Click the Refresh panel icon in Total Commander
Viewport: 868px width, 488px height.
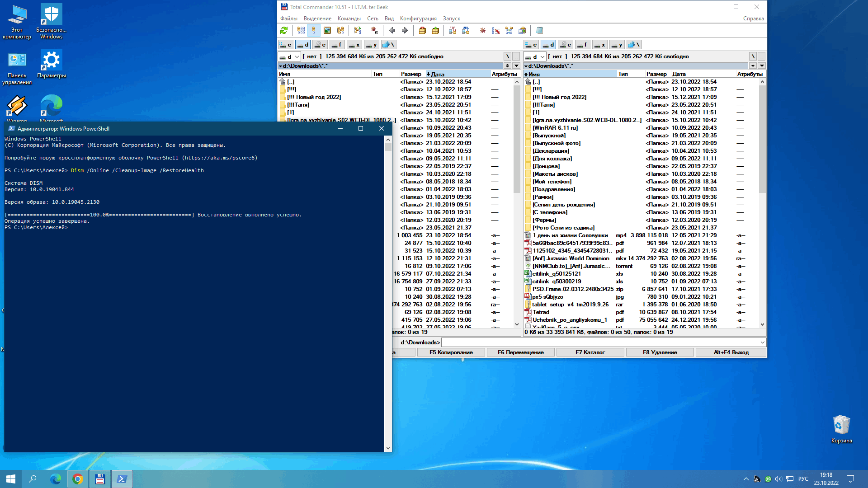284,30
